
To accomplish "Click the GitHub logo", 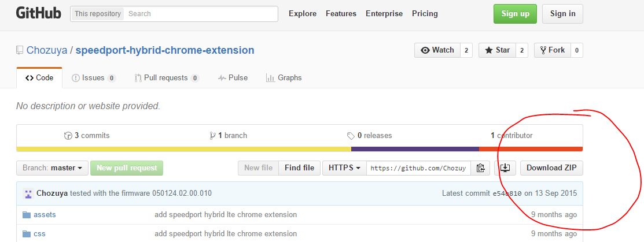I will pyautogui.click(x=38, y=13).
